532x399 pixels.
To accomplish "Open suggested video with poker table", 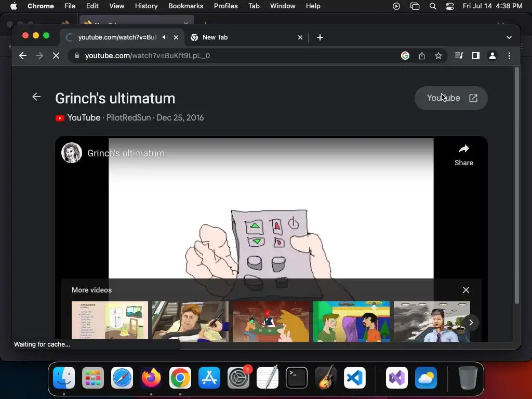I will 271,321.
